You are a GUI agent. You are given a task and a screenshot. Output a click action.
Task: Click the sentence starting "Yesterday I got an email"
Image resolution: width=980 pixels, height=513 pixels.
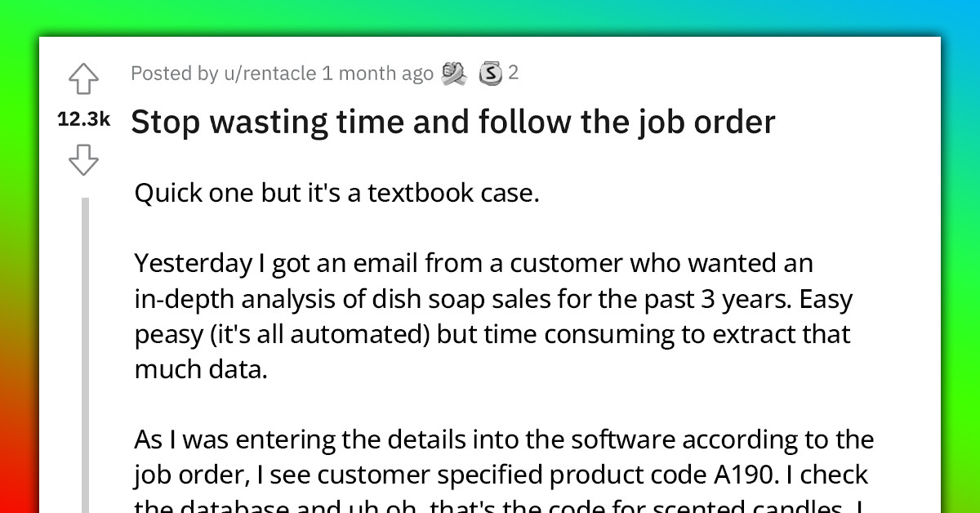(474, 262)
